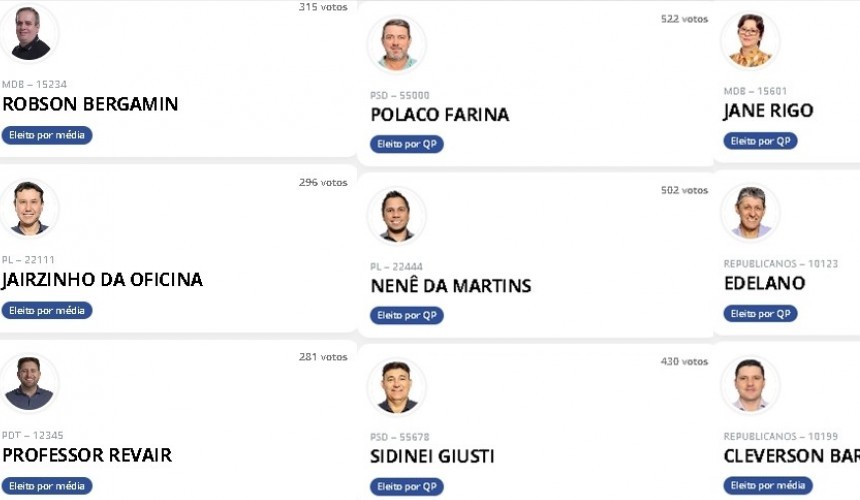Click the round photo above Polaco Farina's name
The image size is (860, 500).
(x=397, y=44)
